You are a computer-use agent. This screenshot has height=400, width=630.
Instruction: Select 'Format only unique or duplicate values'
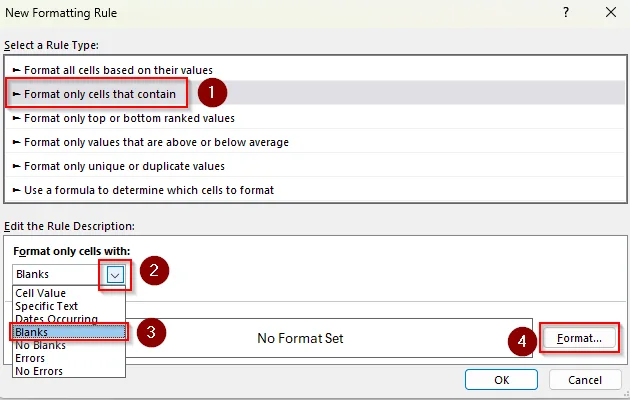click(x=315, y=166)
